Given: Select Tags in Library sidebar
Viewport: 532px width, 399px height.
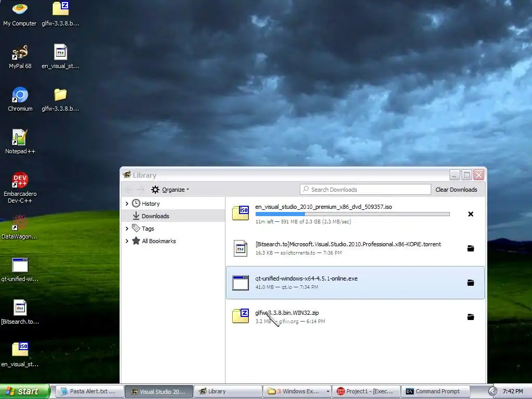Looking at the screenshot, I should click(x=148, y=229).
